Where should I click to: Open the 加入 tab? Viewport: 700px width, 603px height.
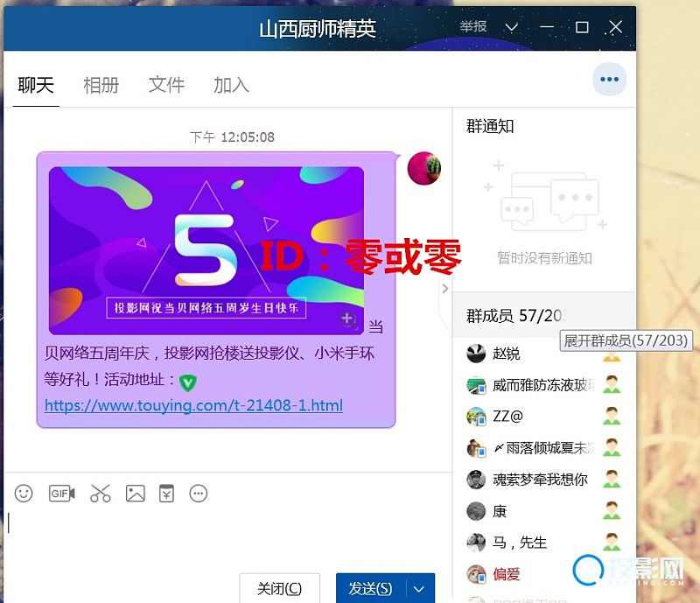[x=231, y=85]
